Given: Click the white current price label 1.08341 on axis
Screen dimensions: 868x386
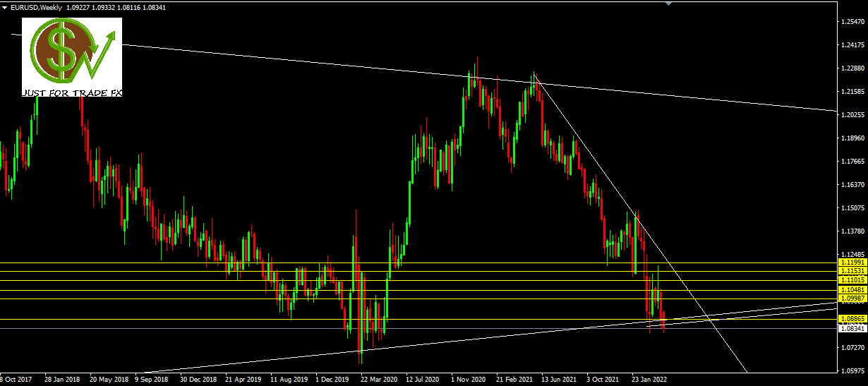Looking at the screenshot, I should [x=852, y=328].
